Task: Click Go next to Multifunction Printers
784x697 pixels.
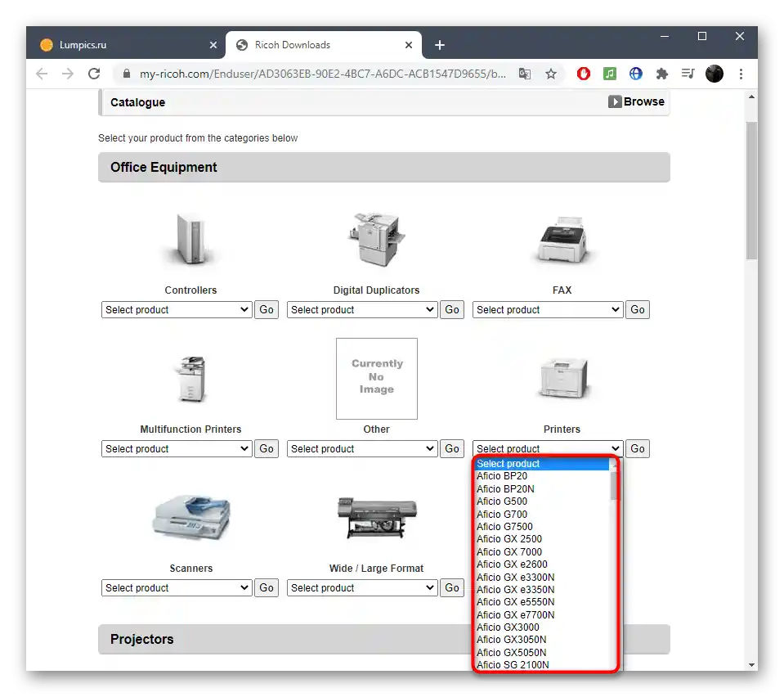Action: (x=267, y=449)
